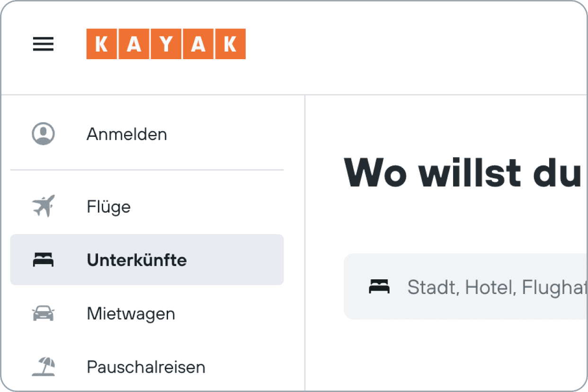
Task: Click the Y tile of the KAYAK logo
Action: tap(166, 44)
